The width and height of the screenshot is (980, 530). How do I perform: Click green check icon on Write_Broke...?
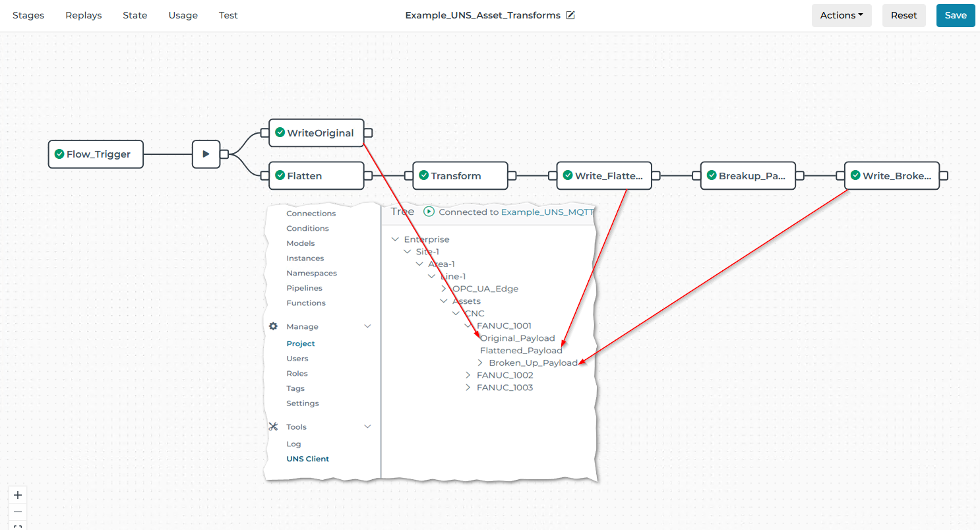855,175
